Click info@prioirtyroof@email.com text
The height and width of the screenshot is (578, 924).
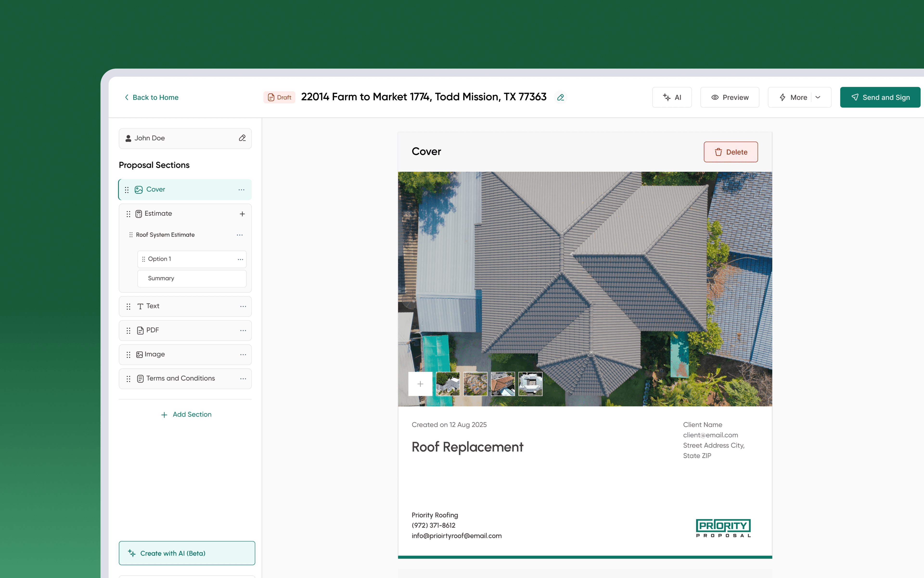click(456, 536)
